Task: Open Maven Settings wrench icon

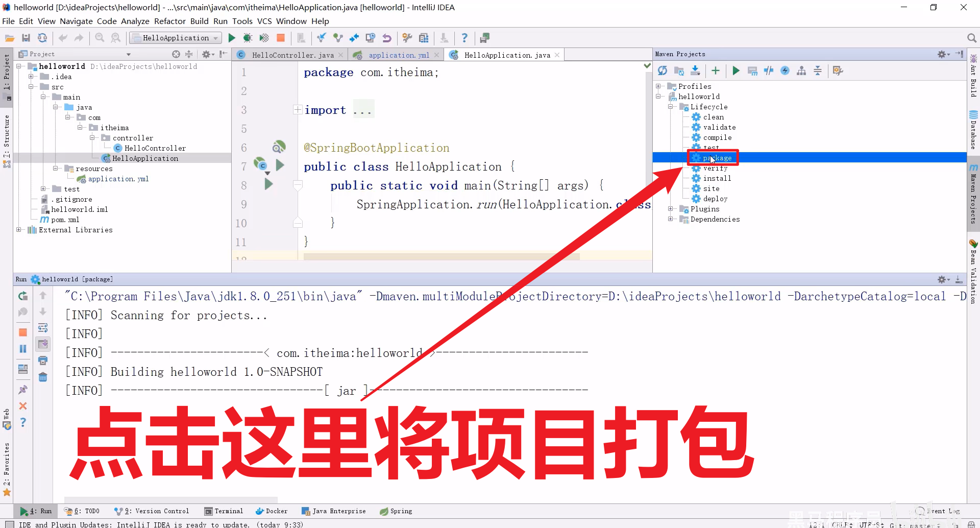Action: (x=838, y=70)
